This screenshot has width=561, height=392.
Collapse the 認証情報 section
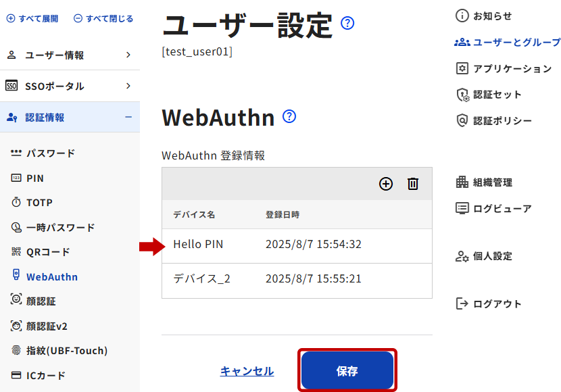[128, 117]
